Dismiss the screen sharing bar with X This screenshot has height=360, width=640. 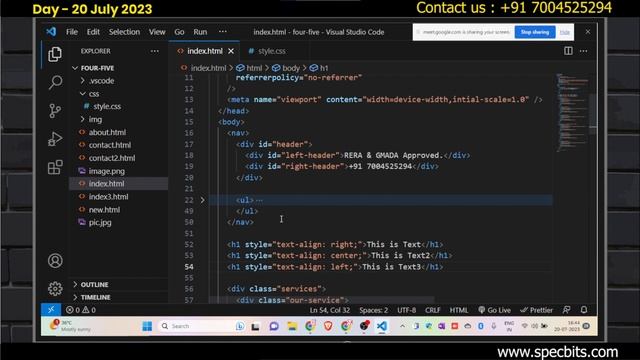click(588, 31)
